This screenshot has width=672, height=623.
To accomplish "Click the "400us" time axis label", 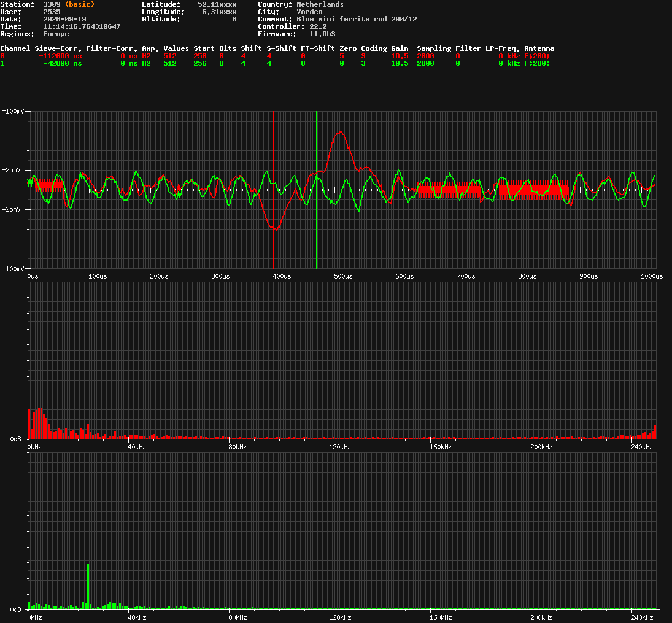I will click(x=282, y=276).
